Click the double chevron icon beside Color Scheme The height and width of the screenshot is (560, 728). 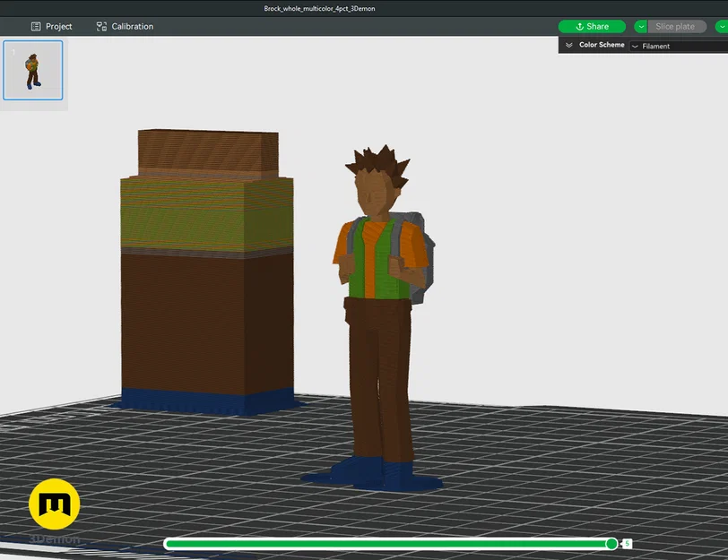tap(570, 45)
